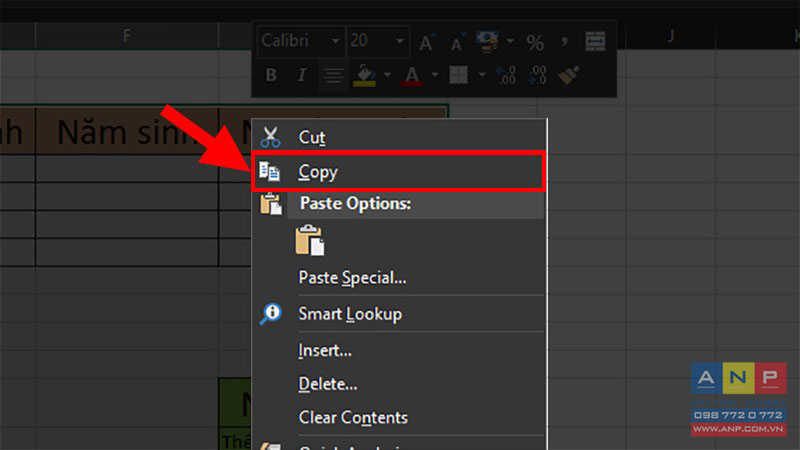This screenshot has width=800, height=450.
Task: Click the Smart Lookup magnifier icon
Action: point(270,313)
